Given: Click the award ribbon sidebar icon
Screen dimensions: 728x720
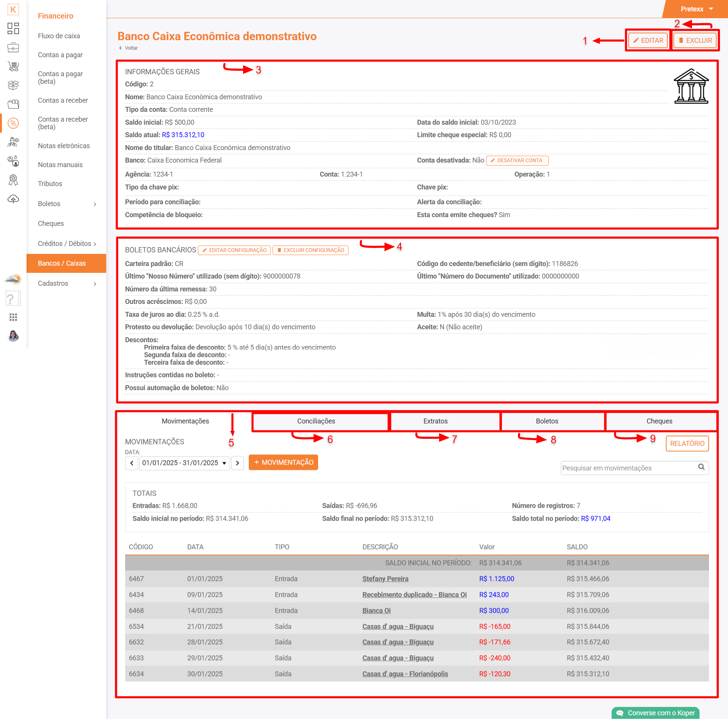Looking at the screenshot, I should pos(13,180).
